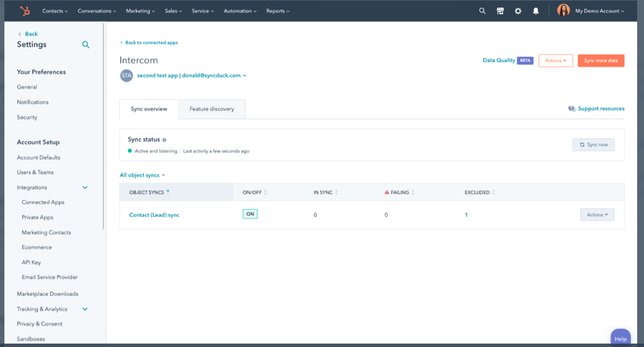Screen dimensions: 644x347
Task: Click the Back link in sidebar
Action: (28, 34)
